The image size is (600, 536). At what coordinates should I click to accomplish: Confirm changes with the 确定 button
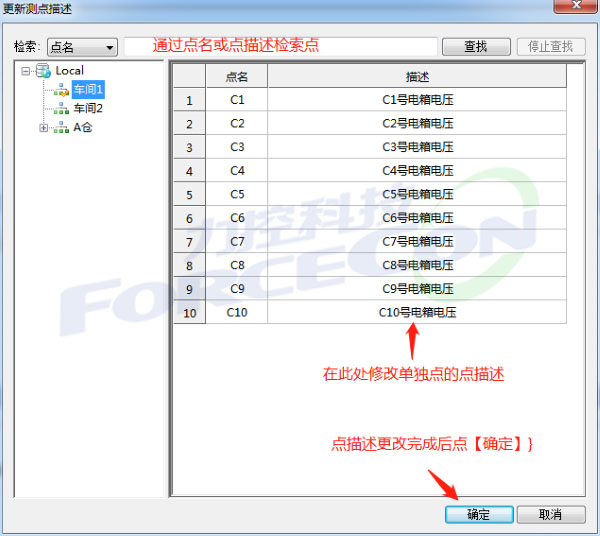point(479,515)
